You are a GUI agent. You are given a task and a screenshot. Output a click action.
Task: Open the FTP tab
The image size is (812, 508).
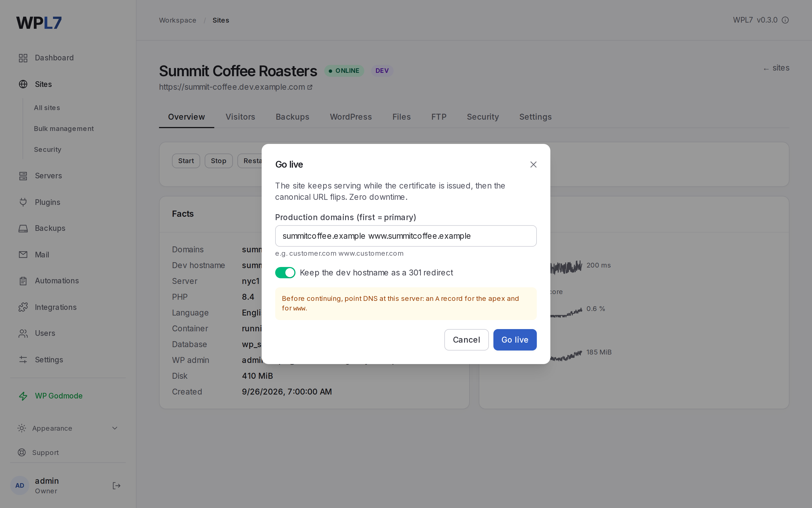tap(438, 117)
